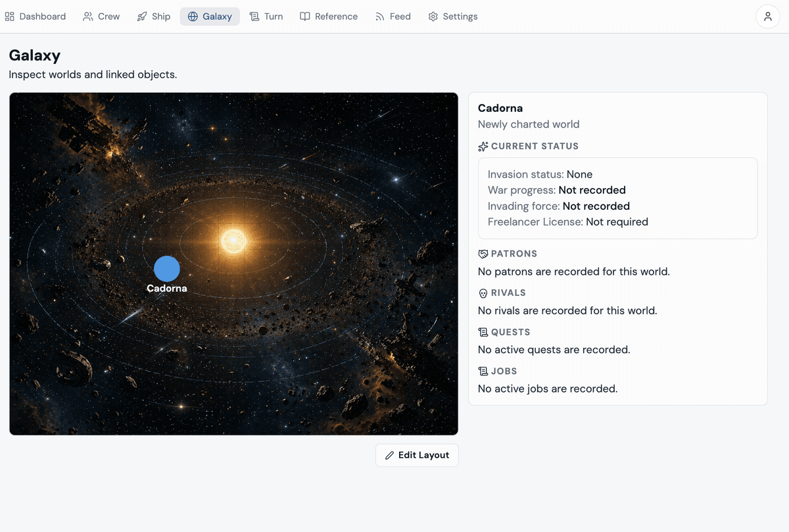Click 'No rivals are recorded for this world.'
The image size is (789, 532).
click(567, 310)
